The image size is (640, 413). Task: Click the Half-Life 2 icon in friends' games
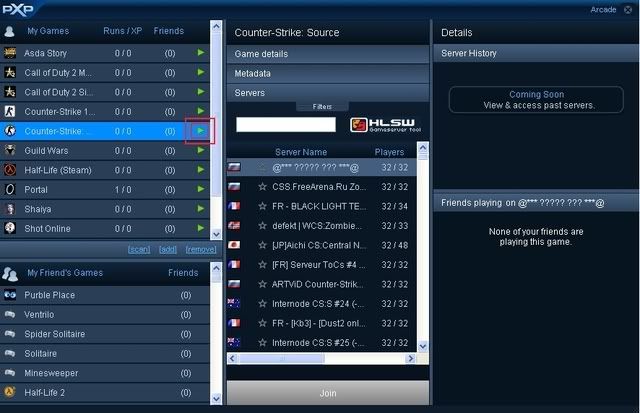[x=10, y=392]
